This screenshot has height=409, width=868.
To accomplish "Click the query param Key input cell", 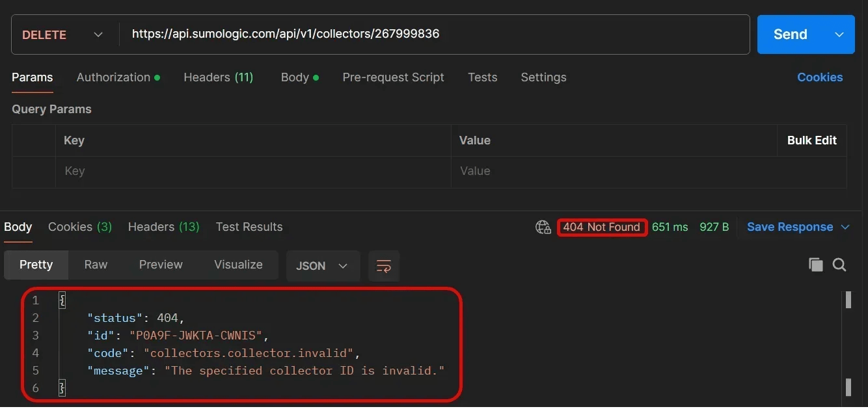I will [x=252, y=172].
